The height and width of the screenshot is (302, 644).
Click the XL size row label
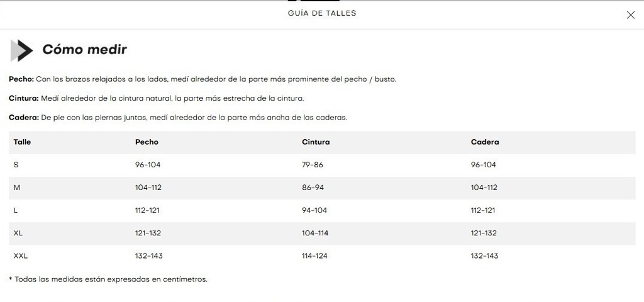coord(18,233)
